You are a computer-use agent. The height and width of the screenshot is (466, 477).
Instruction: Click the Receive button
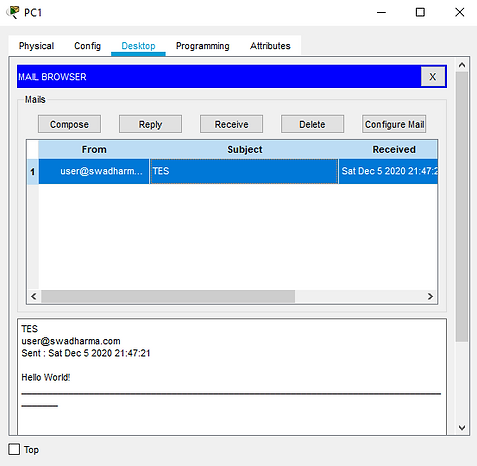coord(231,124)
